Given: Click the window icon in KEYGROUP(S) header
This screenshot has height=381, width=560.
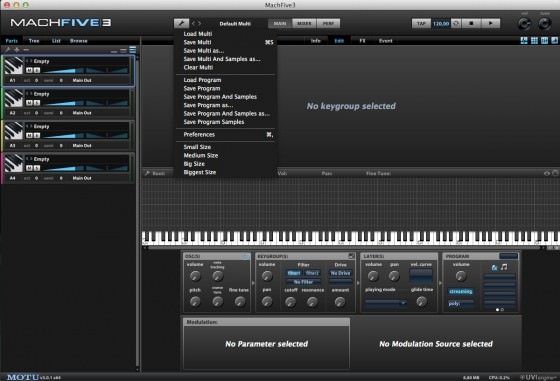Looking at the screenshot, I should click(351, 256).
